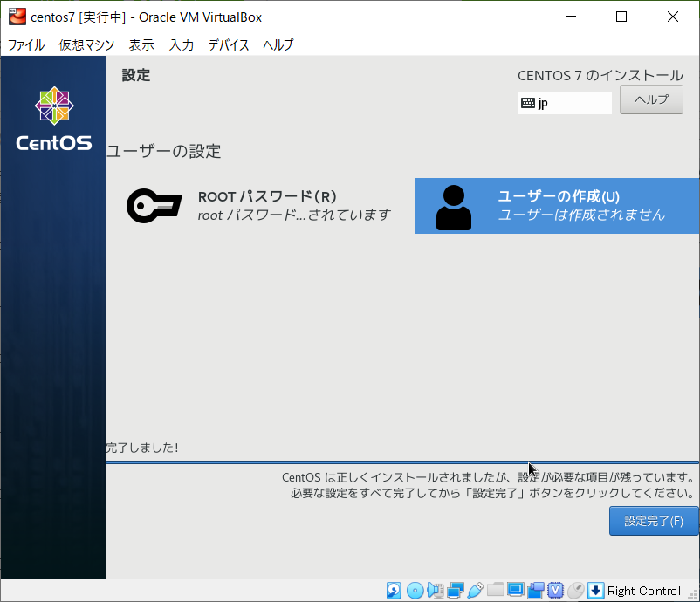Click the CentOS logo in sidebar
Image resolution: width=700 pixels, height=602 pixels.
click(54, 119)
